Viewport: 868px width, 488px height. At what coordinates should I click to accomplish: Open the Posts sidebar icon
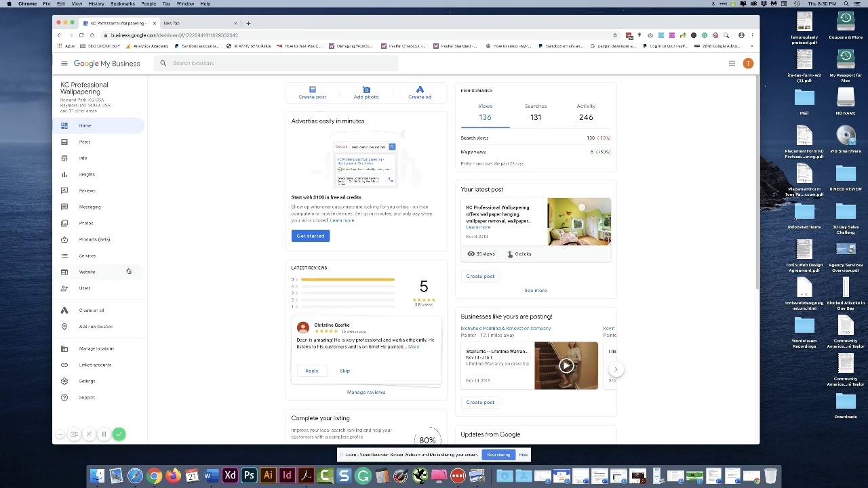tap(64, 142)
